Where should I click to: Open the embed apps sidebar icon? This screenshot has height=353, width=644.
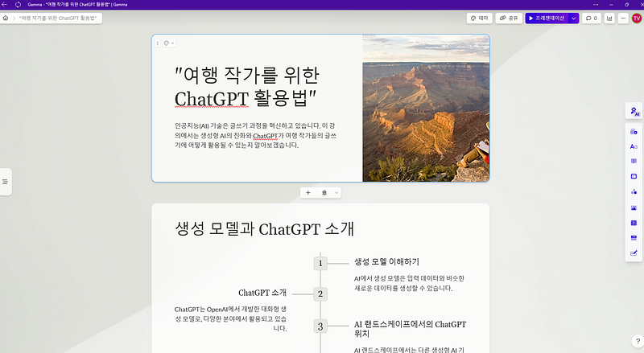point(634,238)
